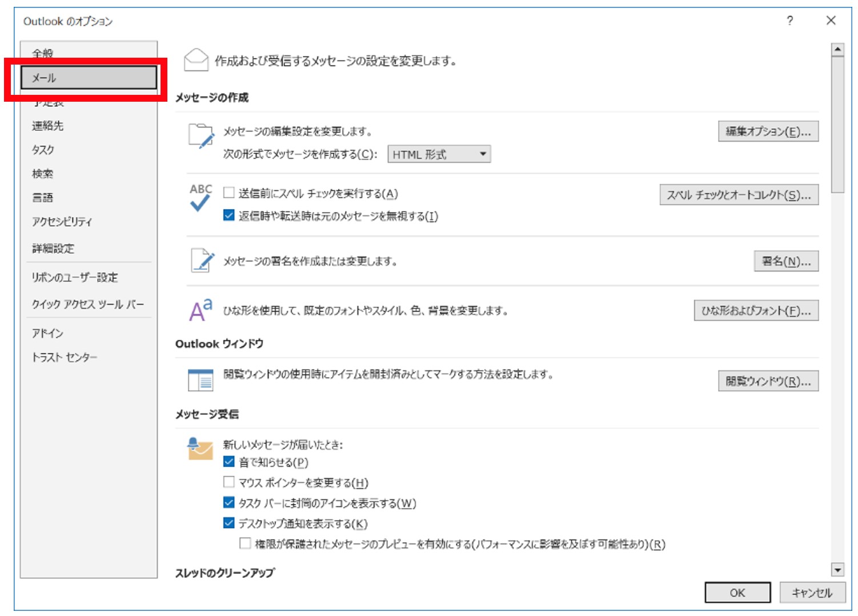Close the Outlook options dialog

tap(831, 21)
